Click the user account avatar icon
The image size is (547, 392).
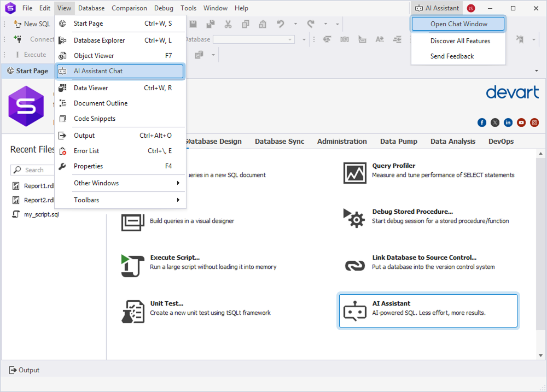point(471,8)
